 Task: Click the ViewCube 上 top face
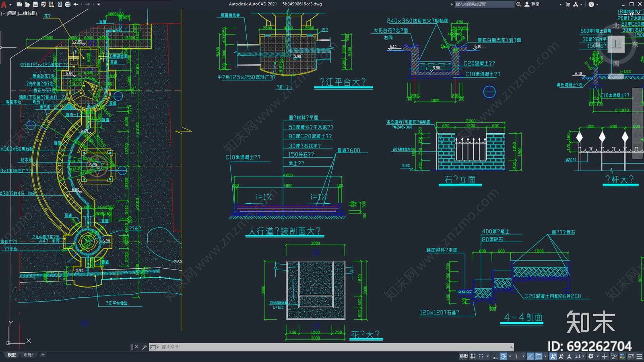(616, 44)
